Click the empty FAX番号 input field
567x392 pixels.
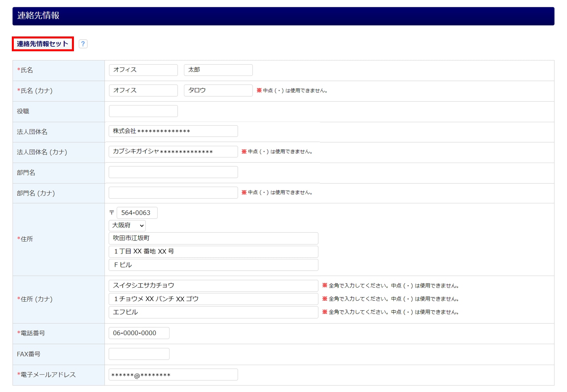pyautogui.click(x=139, y=354)
